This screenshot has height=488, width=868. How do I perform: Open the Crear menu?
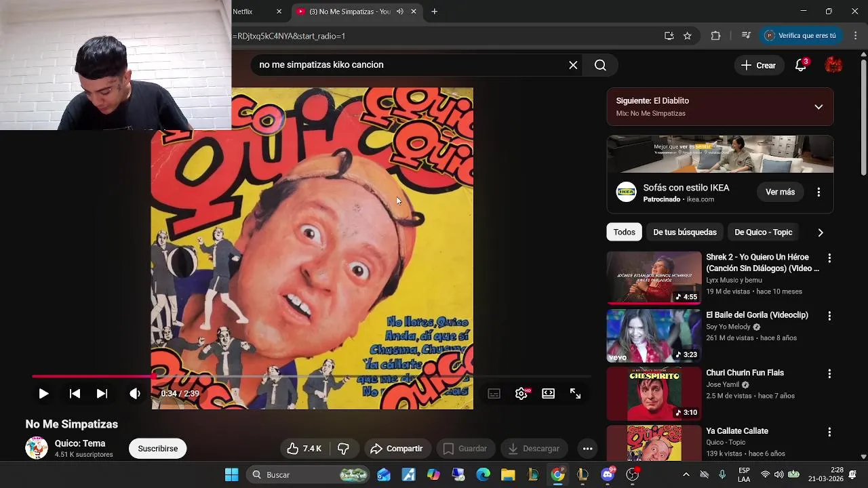tap(758, 65)
